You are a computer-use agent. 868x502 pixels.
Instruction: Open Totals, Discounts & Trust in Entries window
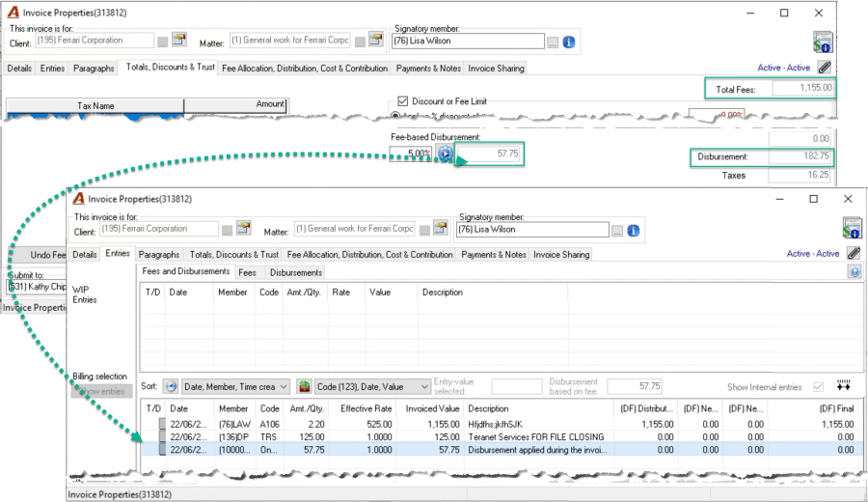click(234, 254)
